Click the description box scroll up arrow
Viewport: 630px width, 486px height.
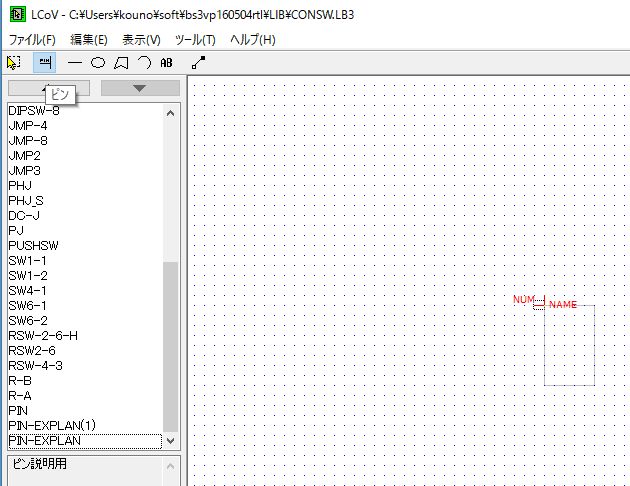pyautogui.click(x=170, y=466)
